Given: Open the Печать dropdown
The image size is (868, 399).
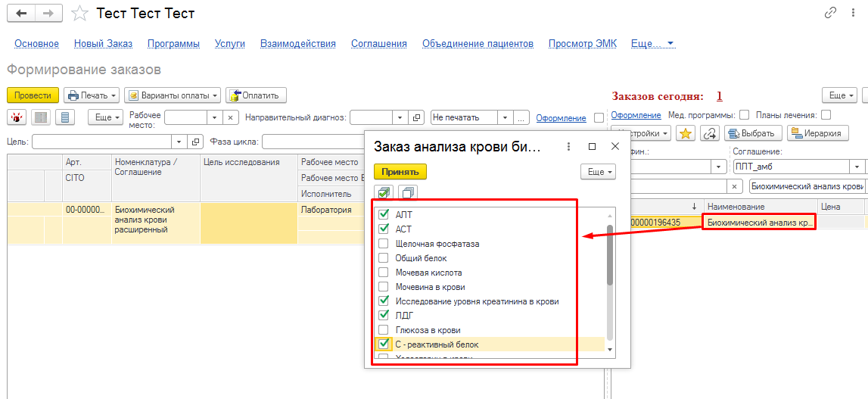Looking at the screenshot, I should click(92, 95).
